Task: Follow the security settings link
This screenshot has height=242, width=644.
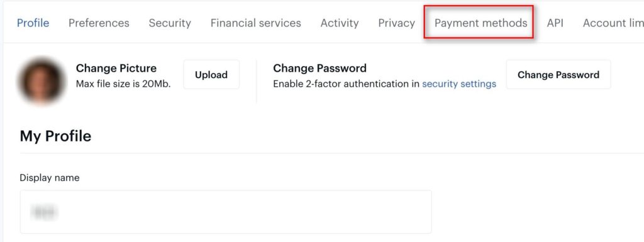Action: click(458, 84)
